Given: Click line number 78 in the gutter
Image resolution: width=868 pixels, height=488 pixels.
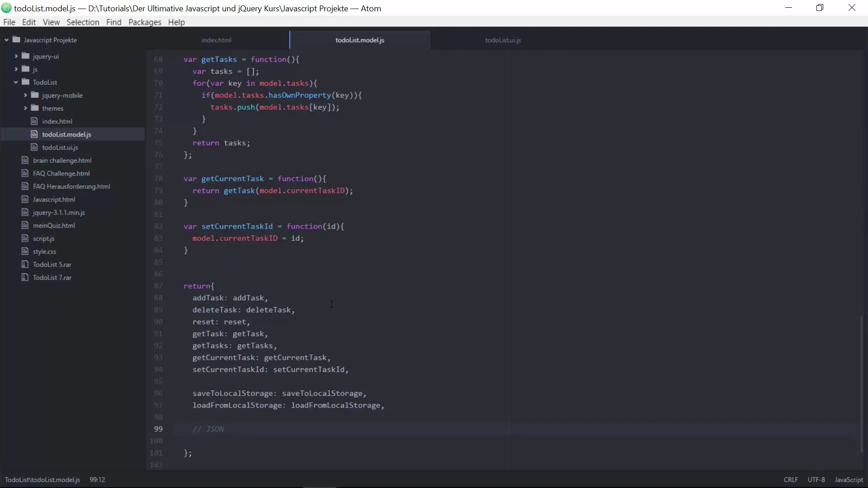Looking at the screenshot, I should (158, 178).
